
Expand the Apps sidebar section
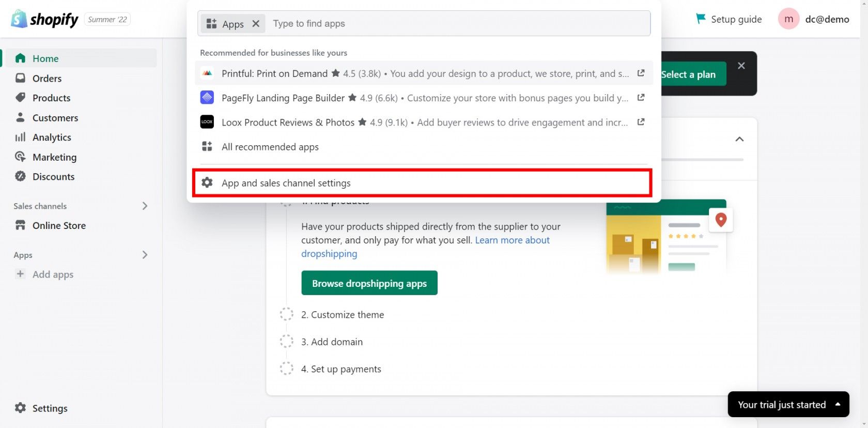[145, 255]
